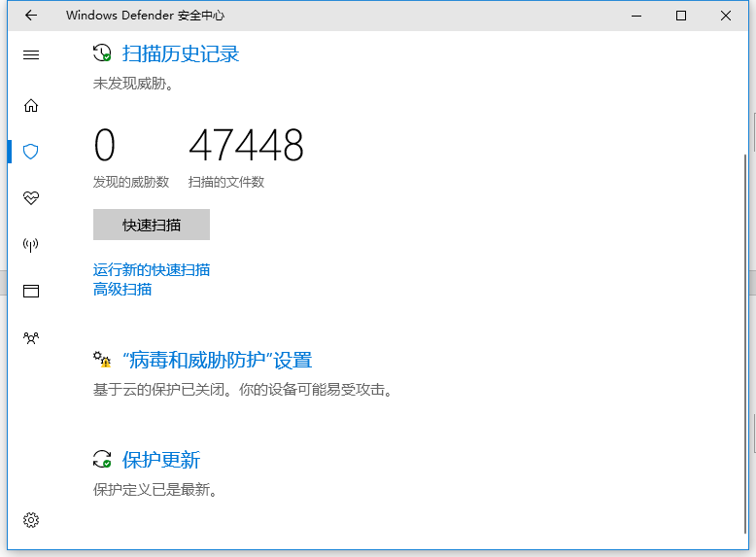The image size is (756, 557).
Task: Click the 基于云的保护已关闭 warning text
Action: point(243,390)
